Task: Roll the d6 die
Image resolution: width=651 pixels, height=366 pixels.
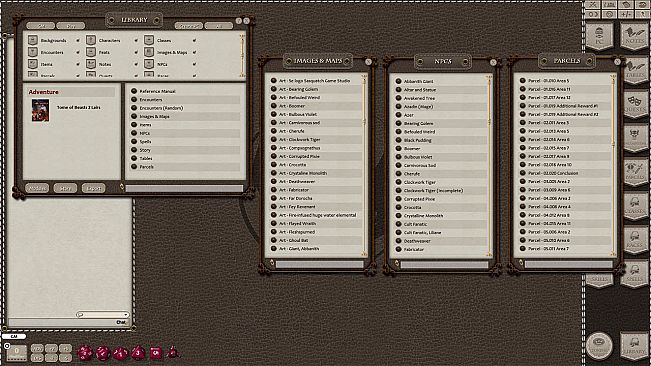Action: (156, 353)
